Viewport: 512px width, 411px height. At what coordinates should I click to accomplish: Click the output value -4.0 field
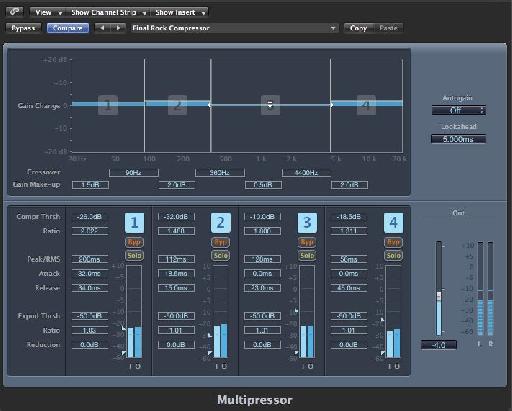[x=439, y=345]
